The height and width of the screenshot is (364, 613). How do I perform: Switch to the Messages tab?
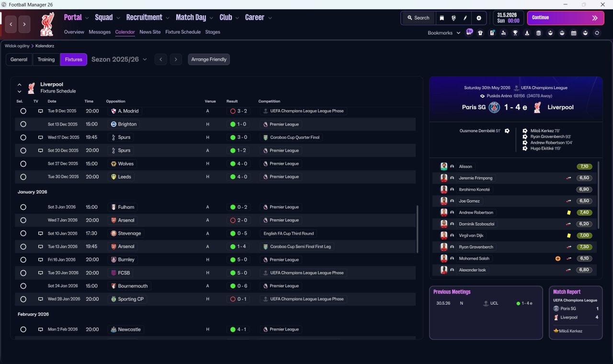pyautogui.click(x=100, y=32)
